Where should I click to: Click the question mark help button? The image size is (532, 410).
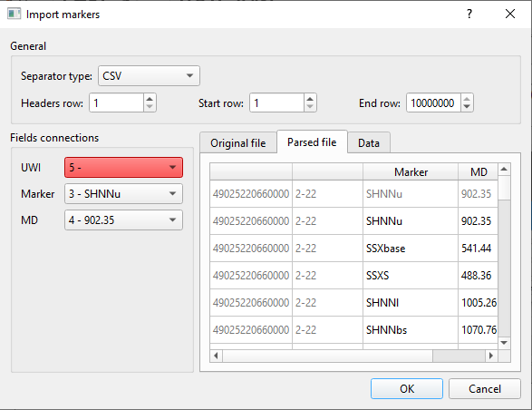click(469, 14)
